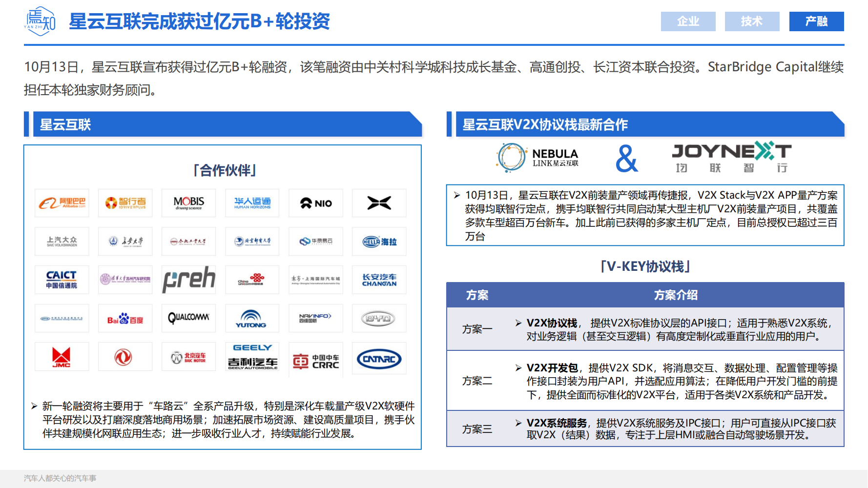Click the slide title 星云互联完成获过亿元B+轮投资

pyautogui.click(x=199, y=21)
